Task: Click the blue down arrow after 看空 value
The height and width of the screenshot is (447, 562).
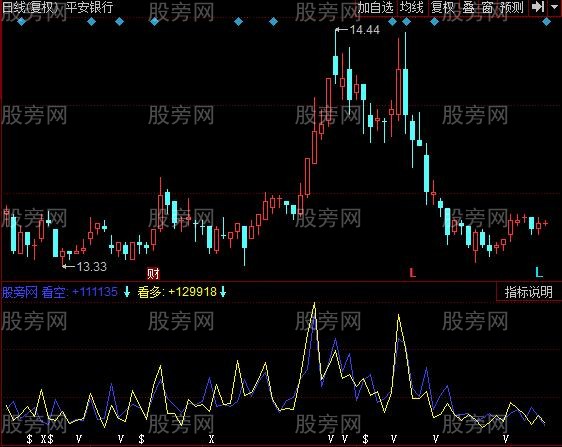Action: point(127,292)
